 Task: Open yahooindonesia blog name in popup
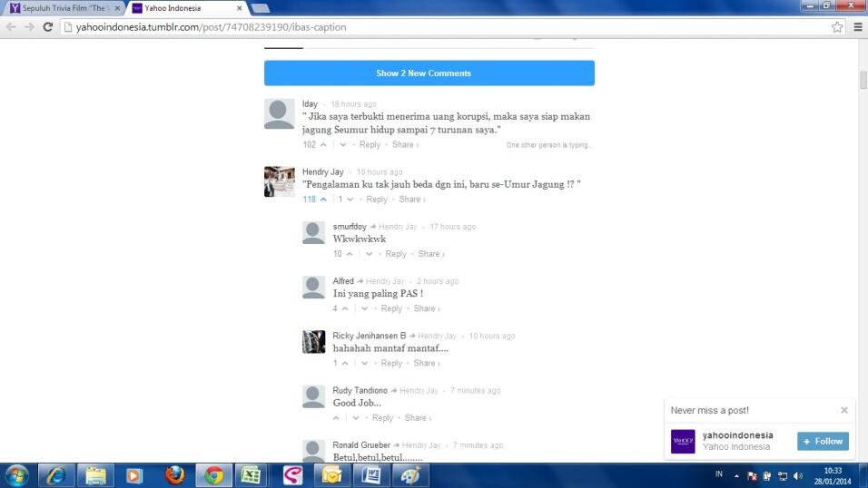[737, 435]
